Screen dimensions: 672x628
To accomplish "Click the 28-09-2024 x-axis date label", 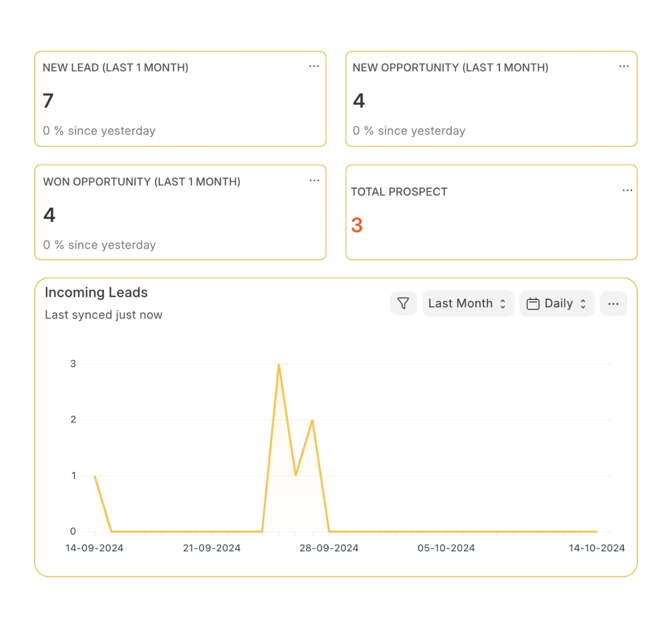I will tap(329, 548).
